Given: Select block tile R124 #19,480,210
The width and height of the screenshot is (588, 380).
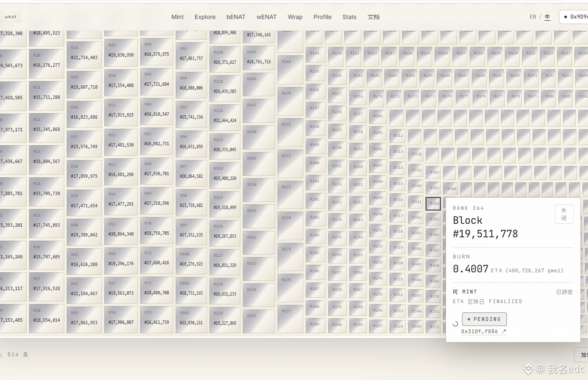Looking at the screenshot, I should [x=225, y=175].
